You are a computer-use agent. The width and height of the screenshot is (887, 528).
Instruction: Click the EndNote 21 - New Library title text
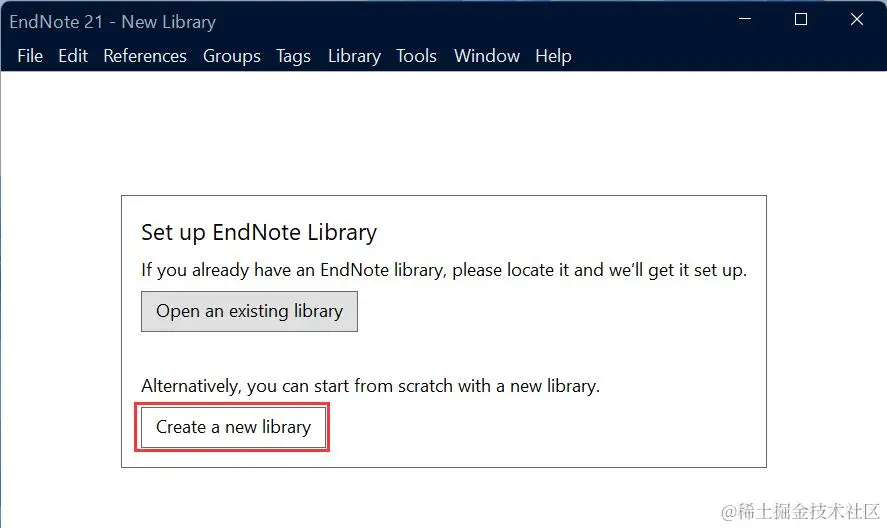click(x=113, y=22)
